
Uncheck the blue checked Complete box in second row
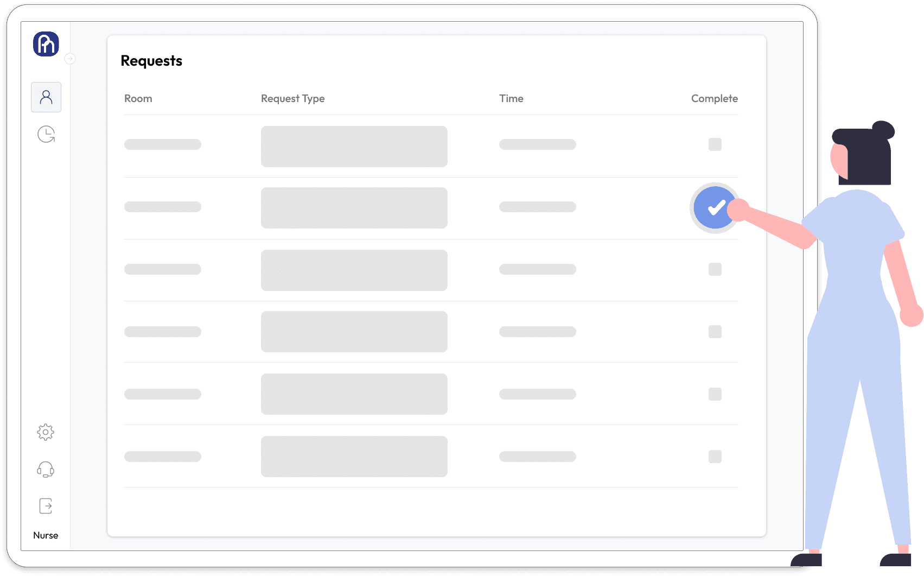715,208
